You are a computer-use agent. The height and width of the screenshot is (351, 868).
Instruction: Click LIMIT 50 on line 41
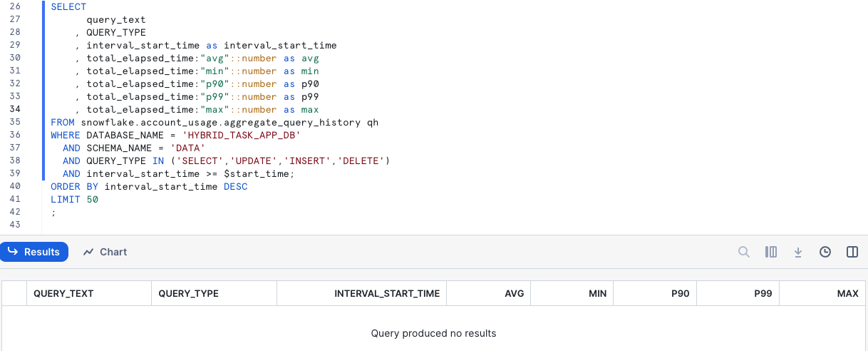[74, 199]
